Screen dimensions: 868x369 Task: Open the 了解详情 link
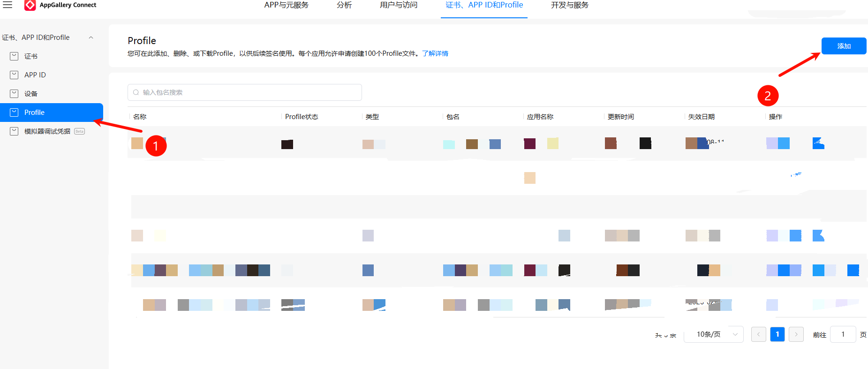(x=435, y=53)
